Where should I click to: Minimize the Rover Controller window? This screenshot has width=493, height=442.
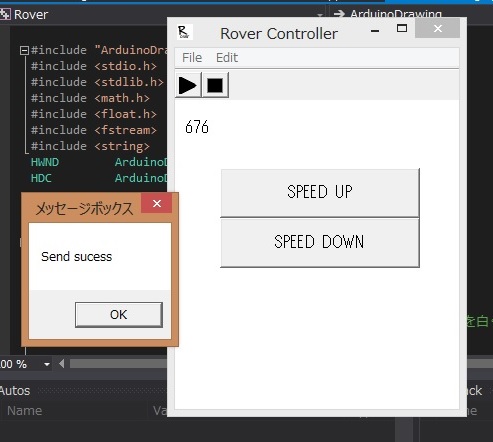[375, 31]
